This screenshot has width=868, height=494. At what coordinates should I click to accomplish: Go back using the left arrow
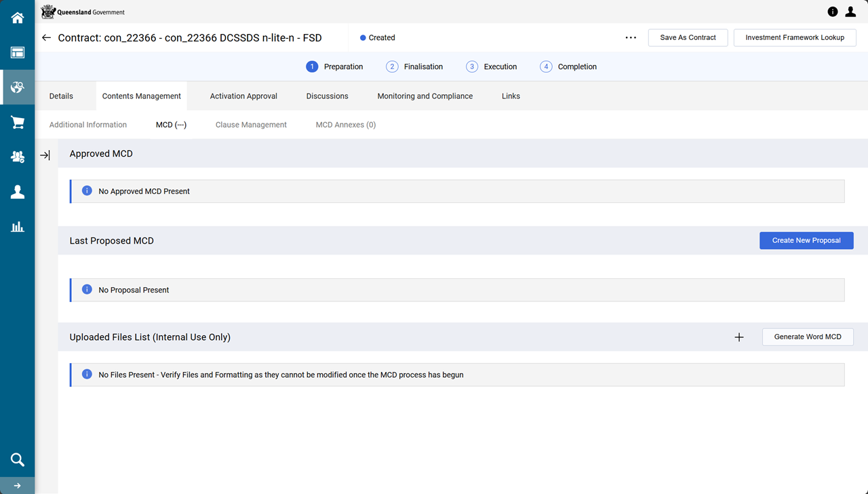[x=46, y=38]
